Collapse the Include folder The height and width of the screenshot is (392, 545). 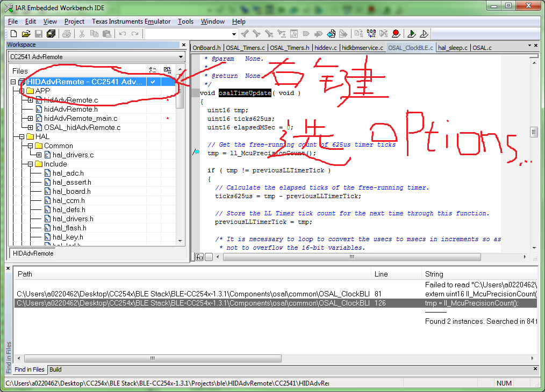[30, 164]
